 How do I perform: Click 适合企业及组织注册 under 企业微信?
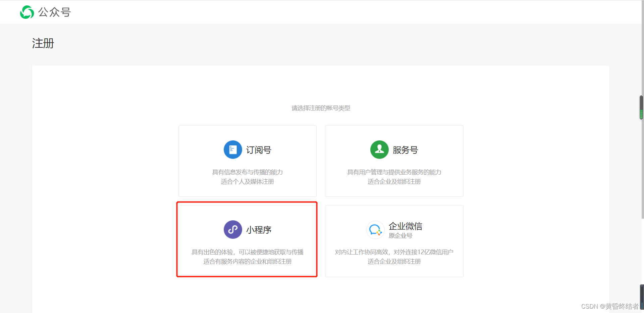394,262
